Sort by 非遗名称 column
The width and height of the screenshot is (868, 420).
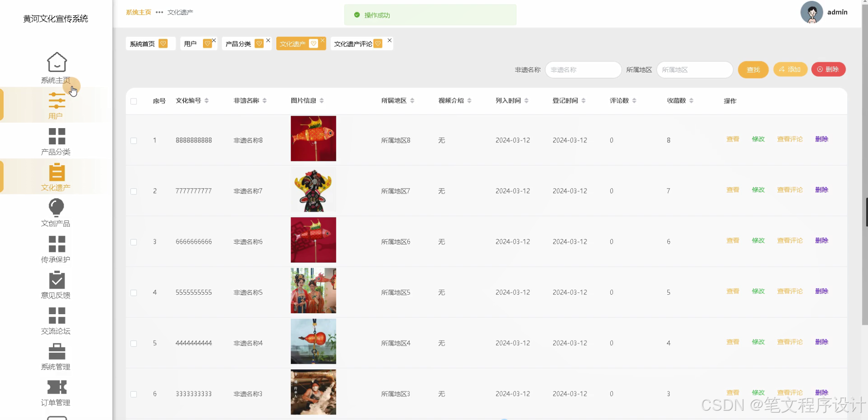(265, 101)
